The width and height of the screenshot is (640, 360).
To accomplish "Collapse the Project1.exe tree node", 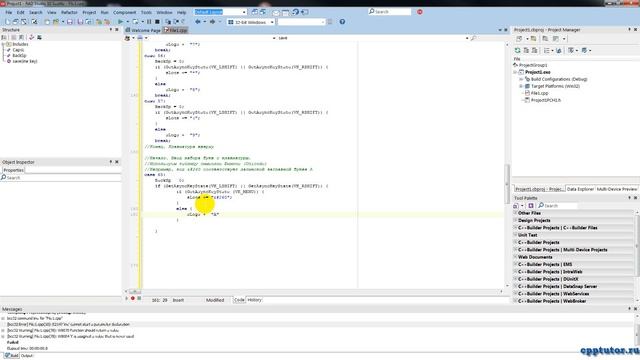I will pyautogui.click(x=516, y=72).
